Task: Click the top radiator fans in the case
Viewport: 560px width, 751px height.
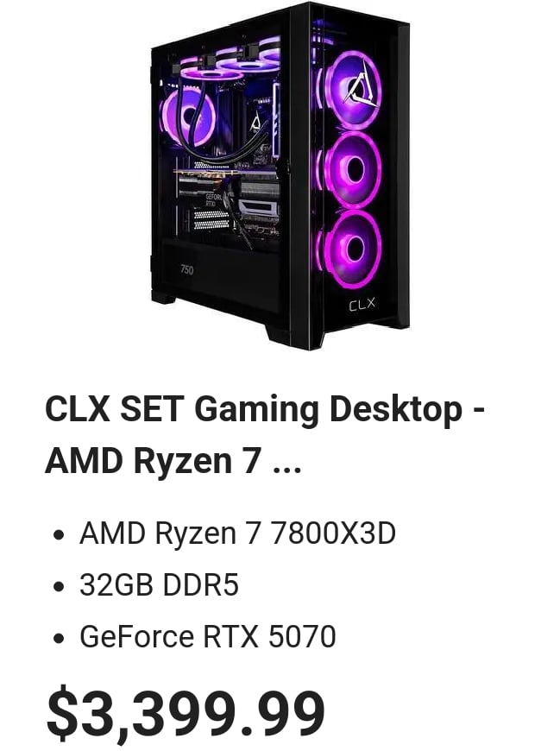Action: [x=232, y=60]
